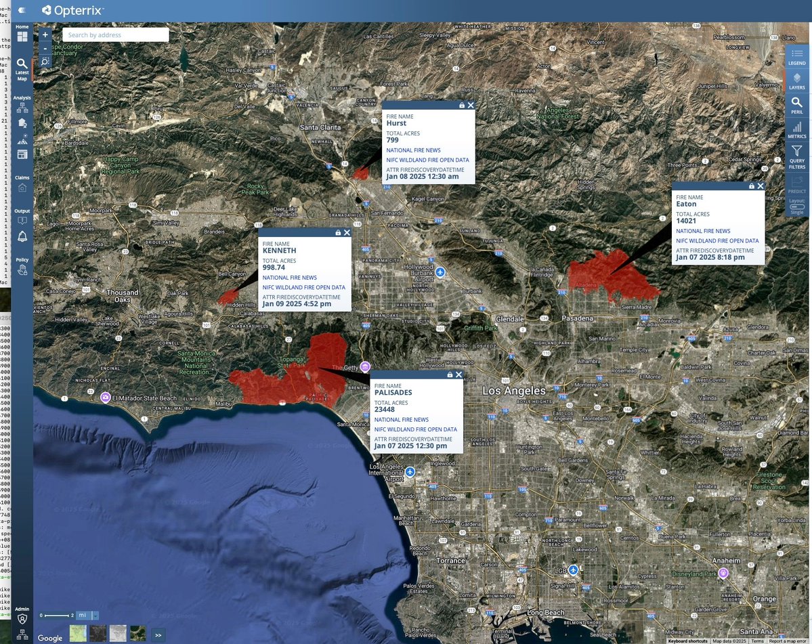
Task: Open the scale bar dropdown chevron
Action: 93,616
